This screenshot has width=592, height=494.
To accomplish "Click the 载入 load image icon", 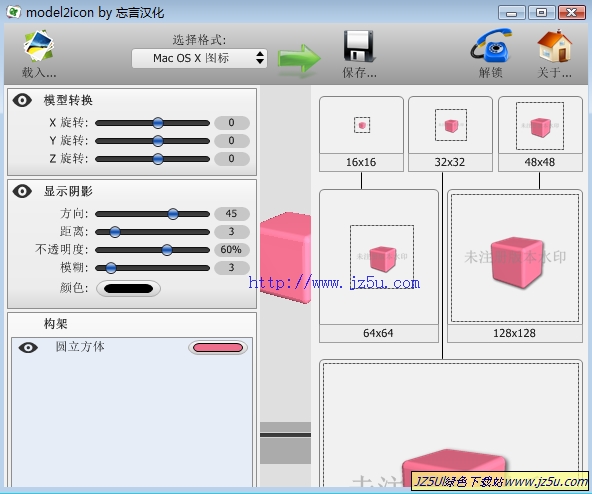I will (x=39, y=46).
